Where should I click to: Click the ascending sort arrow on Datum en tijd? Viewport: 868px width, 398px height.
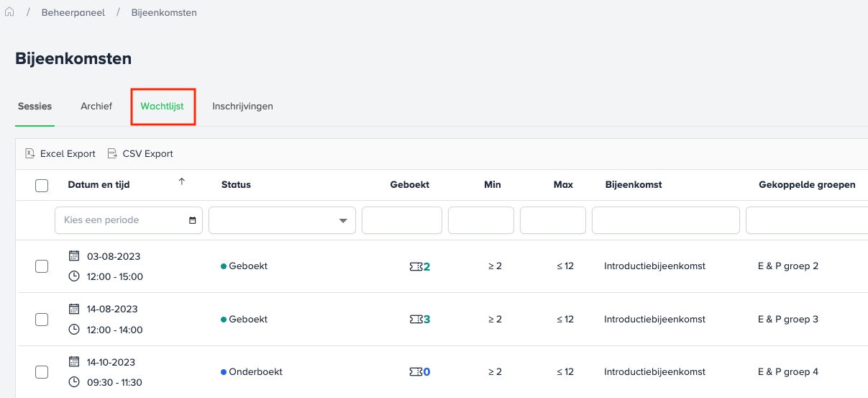(x=181, y=182)
